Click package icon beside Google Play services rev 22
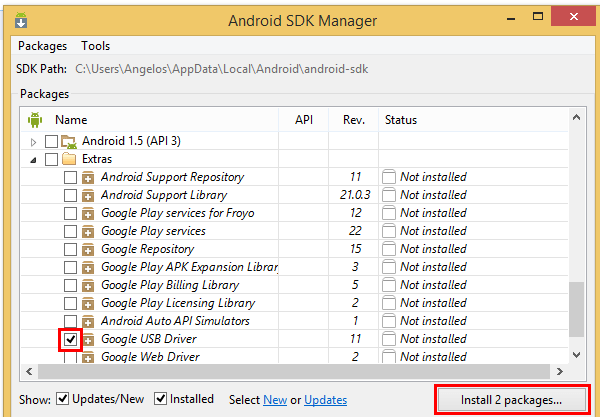600x417 pixels. [x=88, y=231]
